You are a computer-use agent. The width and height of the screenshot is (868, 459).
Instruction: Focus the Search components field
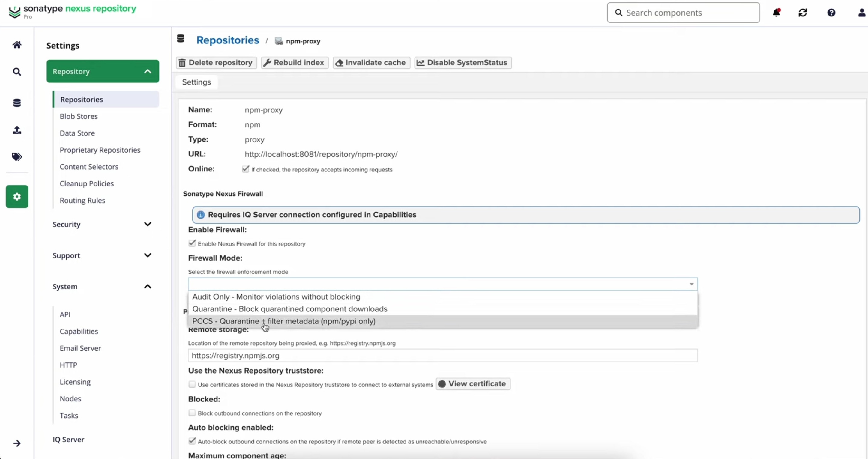click(x=683, y=13)
